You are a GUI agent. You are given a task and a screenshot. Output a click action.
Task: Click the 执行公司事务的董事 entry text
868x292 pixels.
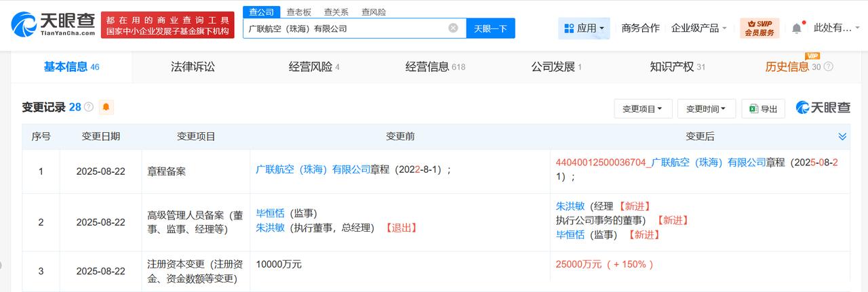[x=604, y=220]
